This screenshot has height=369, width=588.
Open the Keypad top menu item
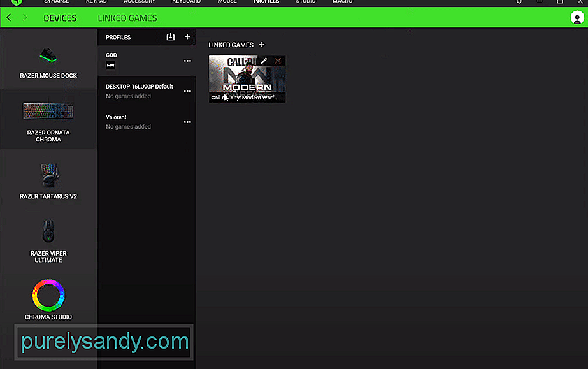[x=96, y=1]
